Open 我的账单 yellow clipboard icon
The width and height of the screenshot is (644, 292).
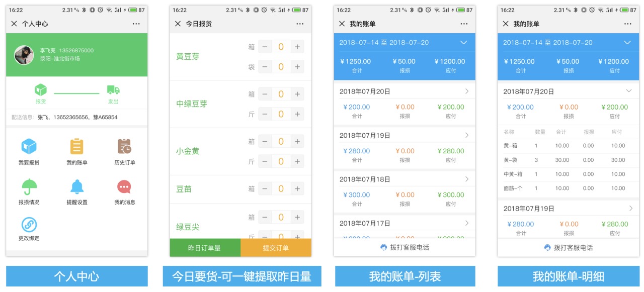(76, 146)
